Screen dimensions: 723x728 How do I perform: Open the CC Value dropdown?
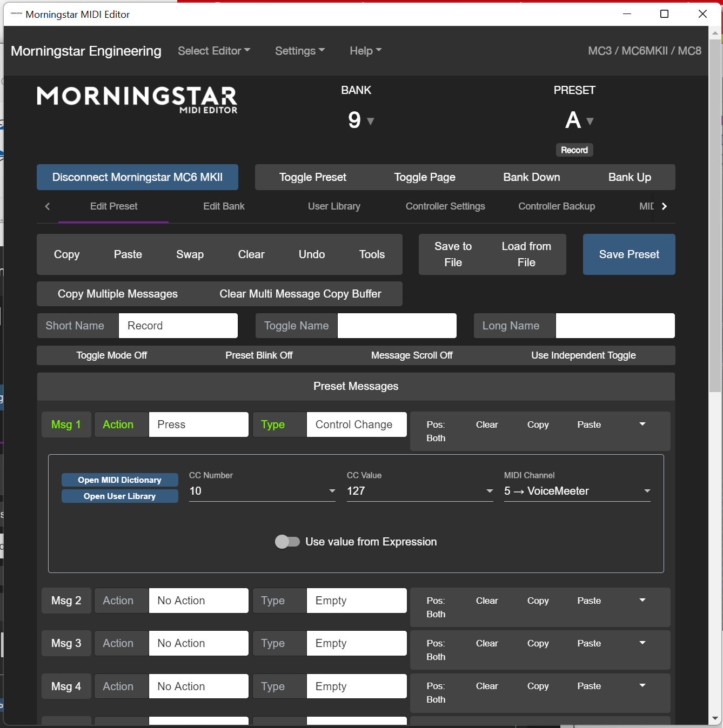pos(420,491)
